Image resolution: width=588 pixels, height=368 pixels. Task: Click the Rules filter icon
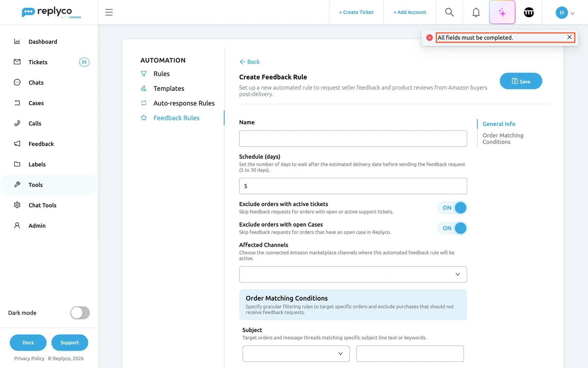(x=144, y=74)
